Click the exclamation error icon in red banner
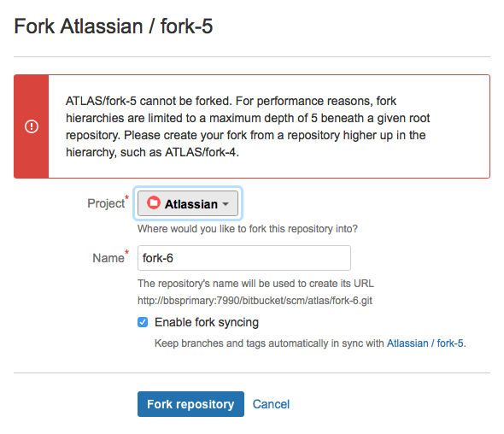 pyautogui.click(x=32, y=126)
